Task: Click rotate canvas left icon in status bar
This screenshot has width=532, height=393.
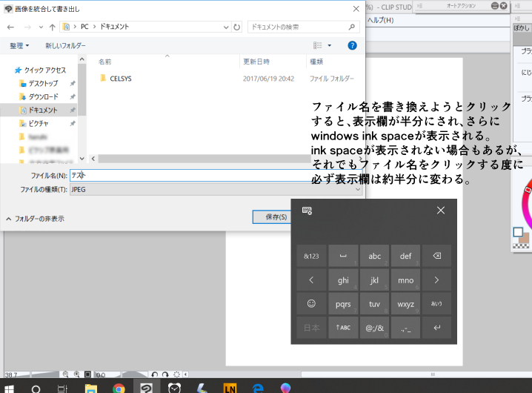Action: tap(153, 374)
